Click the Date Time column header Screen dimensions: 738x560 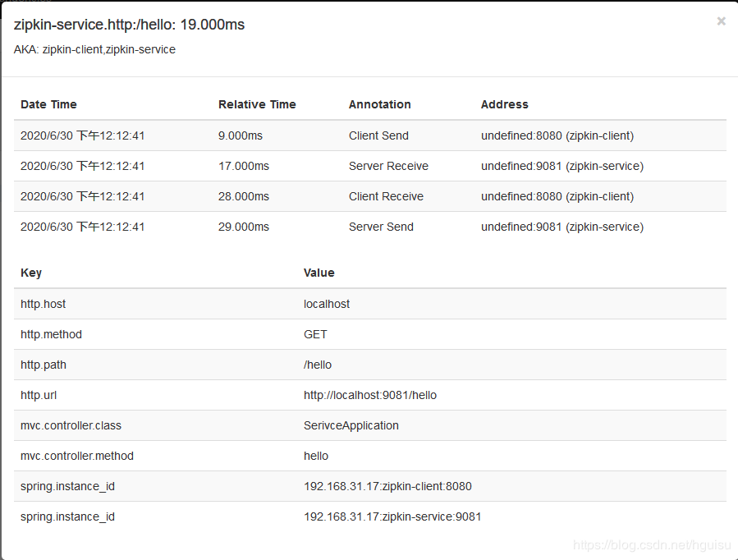(x=48, y=104)
